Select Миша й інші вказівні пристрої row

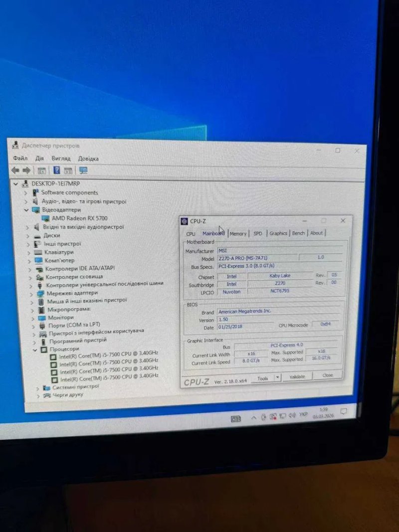point(86,301)
